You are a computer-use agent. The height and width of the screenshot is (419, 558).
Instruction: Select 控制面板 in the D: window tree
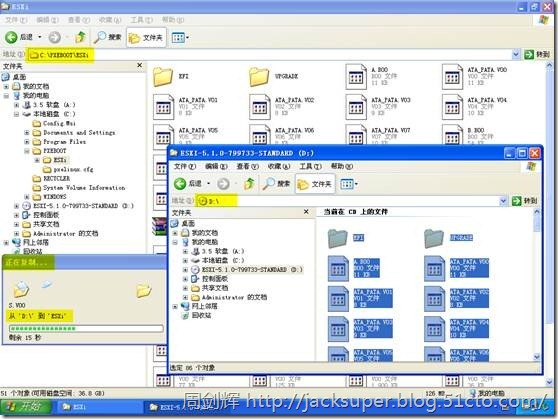(x=209, y=279)
